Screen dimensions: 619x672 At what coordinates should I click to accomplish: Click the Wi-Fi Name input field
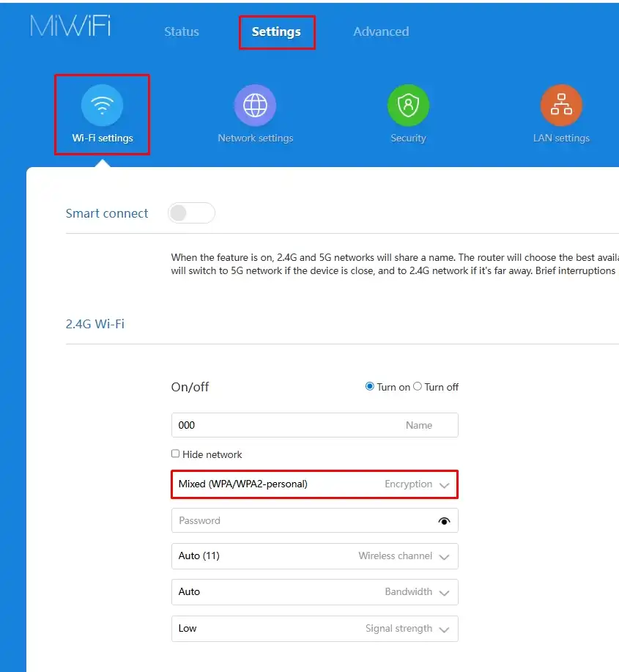[x=286, y=425]
